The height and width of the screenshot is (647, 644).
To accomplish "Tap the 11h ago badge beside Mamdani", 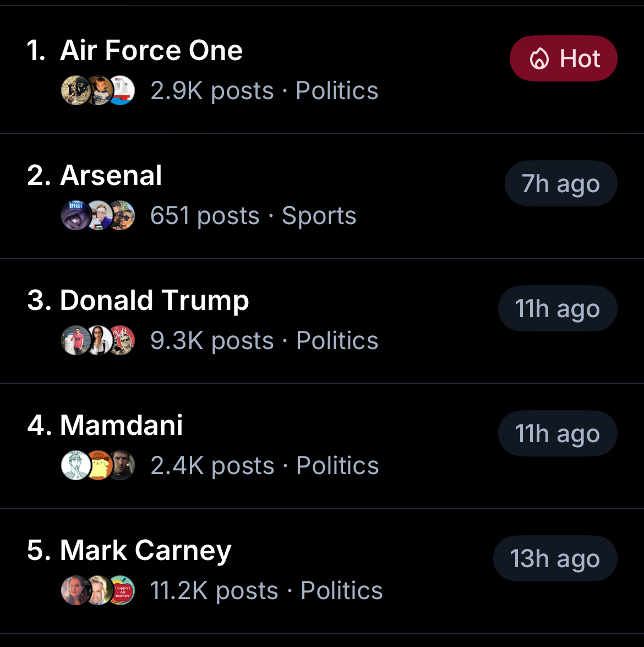I will click(557, 433).
